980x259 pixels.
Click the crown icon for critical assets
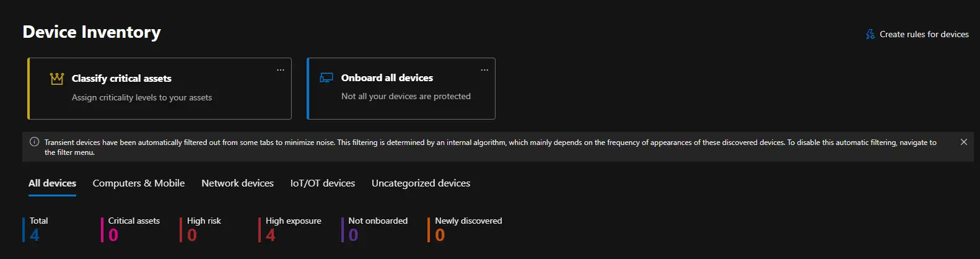pyautogui.click(x=57, y=79)
